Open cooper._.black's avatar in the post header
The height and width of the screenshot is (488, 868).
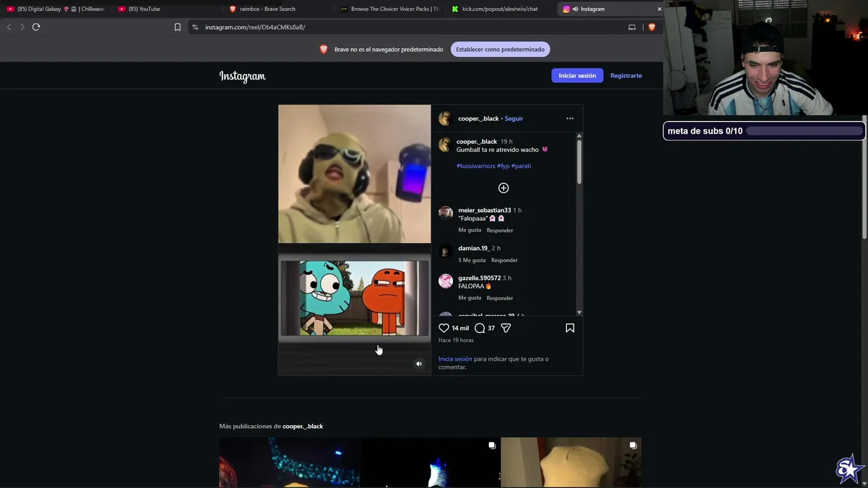445,119
